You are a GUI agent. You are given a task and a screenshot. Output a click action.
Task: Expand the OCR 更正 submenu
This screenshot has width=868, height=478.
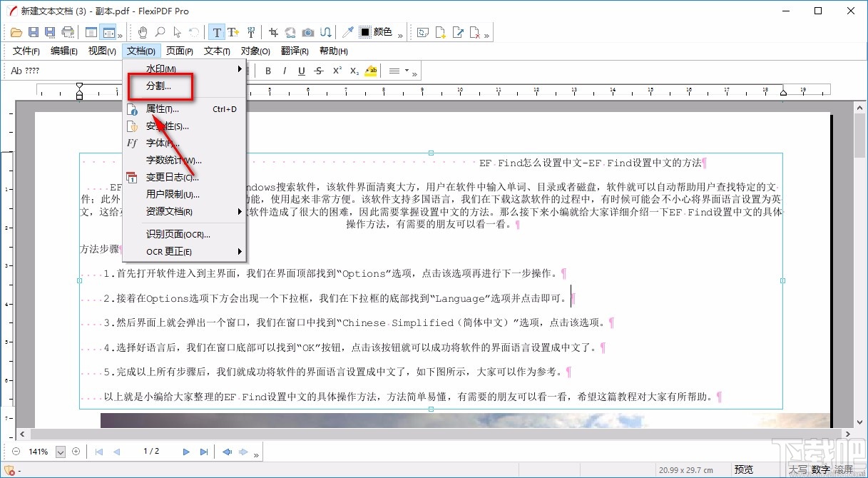click(185, 252)
